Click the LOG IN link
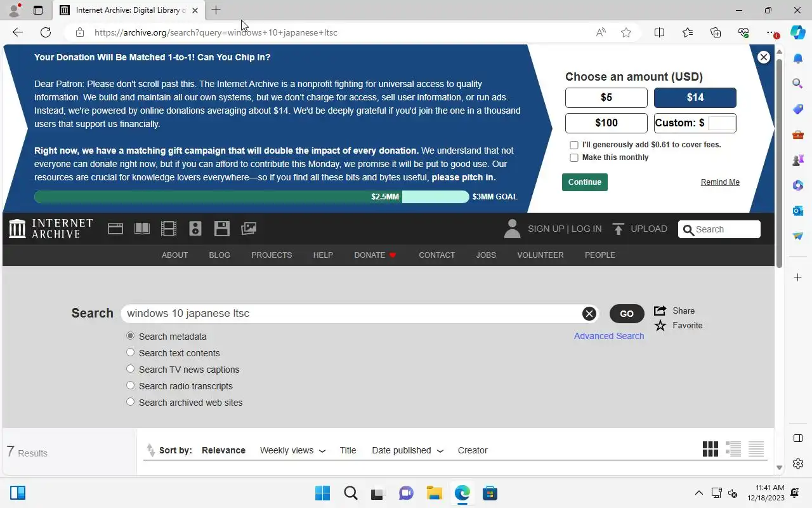812x508 pixels. (586, 229)
